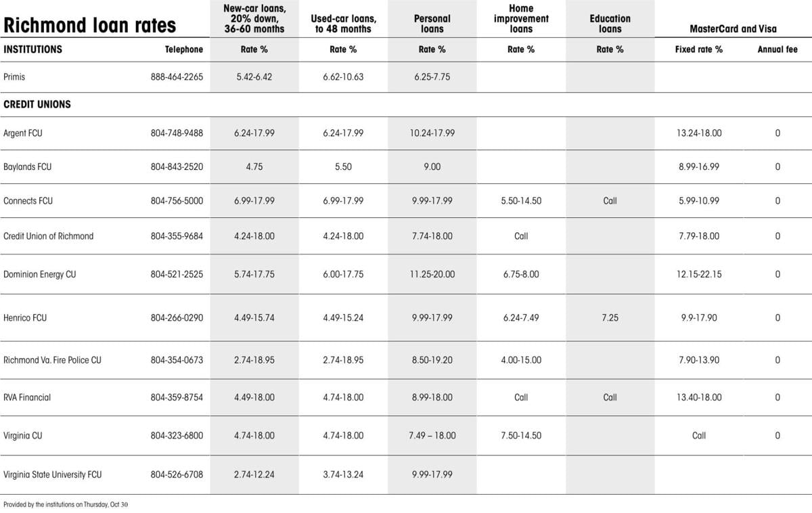The image size is (812, 513).
Task: Select Connects FCU education loans Call cell
Action: tap(610, 201)
